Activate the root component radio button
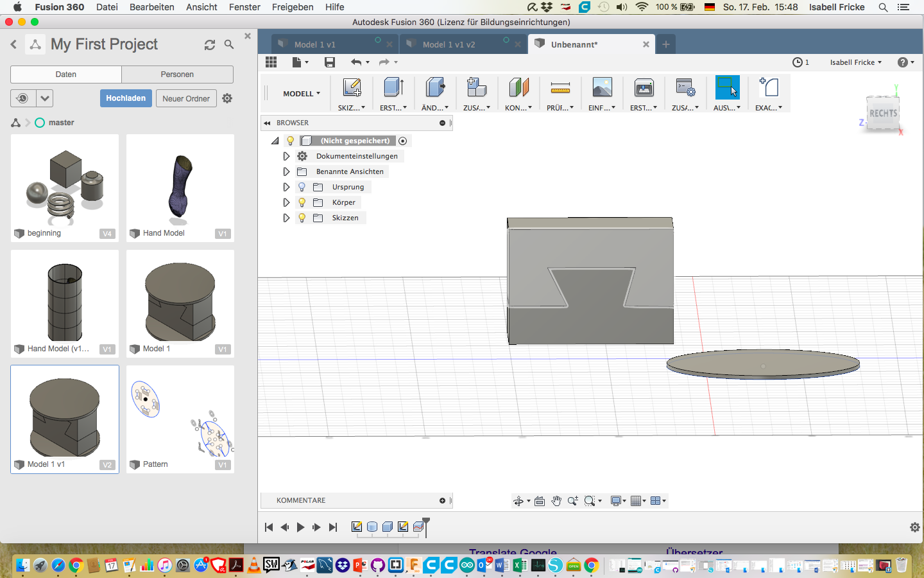The width and height of the screenshot is (924, 578). 403,141
